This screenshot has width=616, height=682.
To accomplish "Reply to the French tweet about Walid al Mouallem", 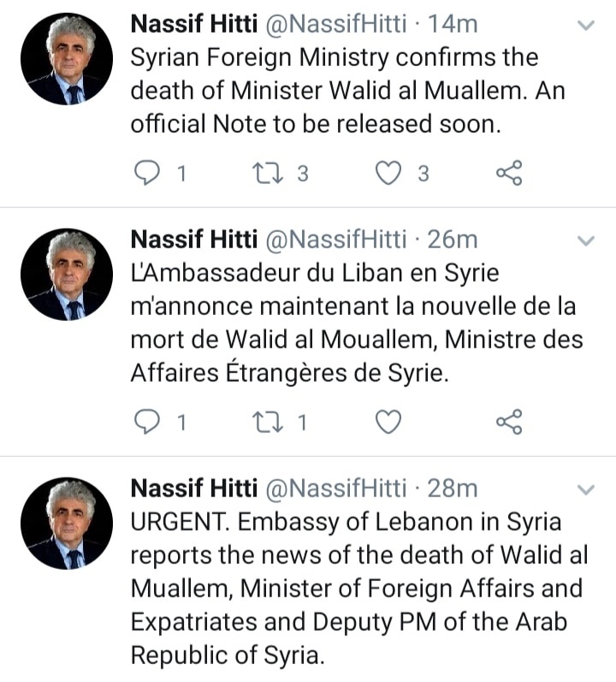I will point(149,421).
